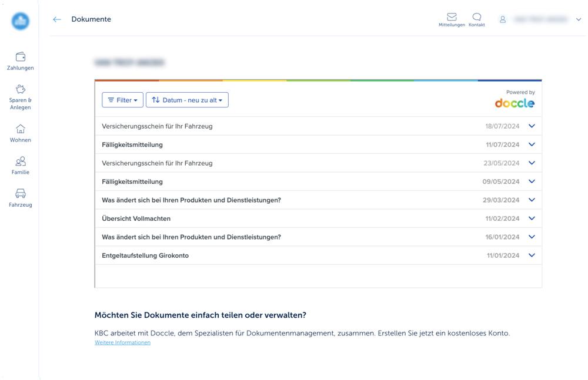Viewport: 588px width, 380px height.
Task: Open the Datum - neu zu alt sort dropdown
Action: 187,100
